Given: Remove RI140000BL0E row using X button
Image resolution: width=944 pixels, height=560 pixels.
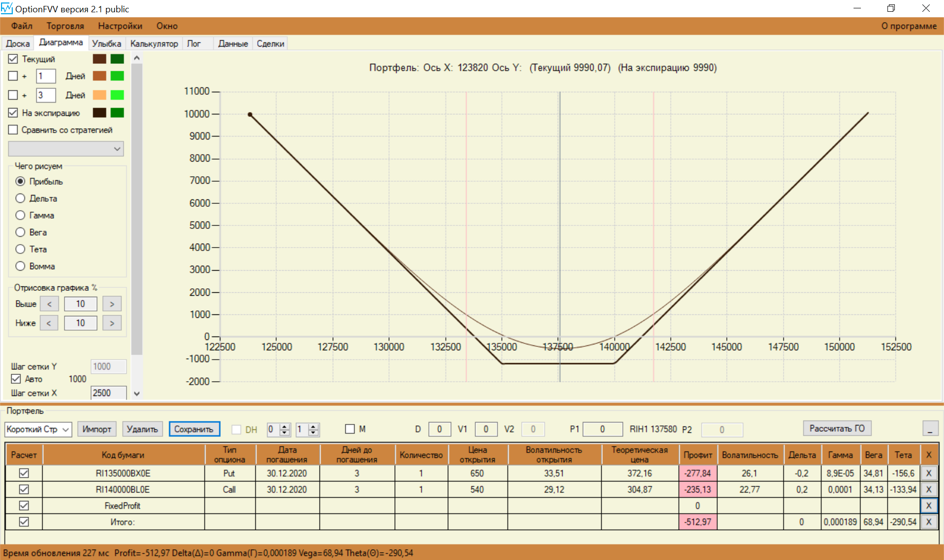Looking at the screenshot, I should point(928,489).
